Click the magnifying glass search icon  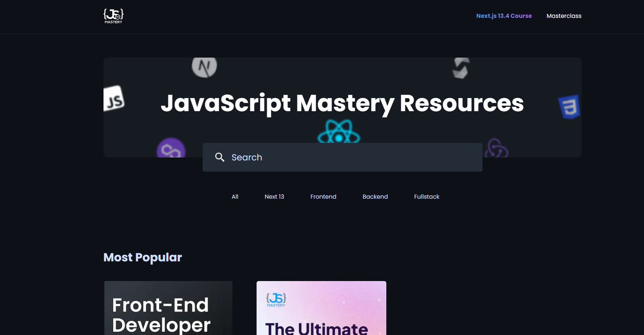[x=220, y=157]
